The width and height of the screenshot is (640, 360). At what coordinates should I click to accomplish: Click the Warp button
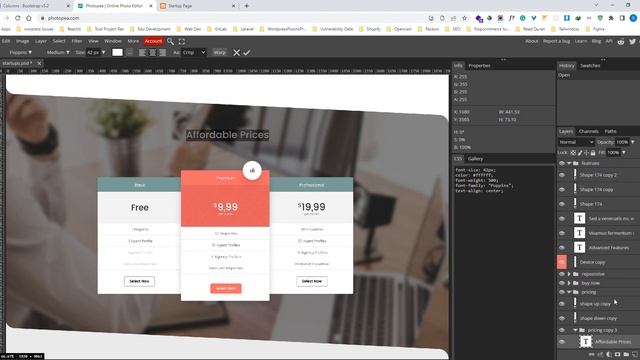click(220, 53)
